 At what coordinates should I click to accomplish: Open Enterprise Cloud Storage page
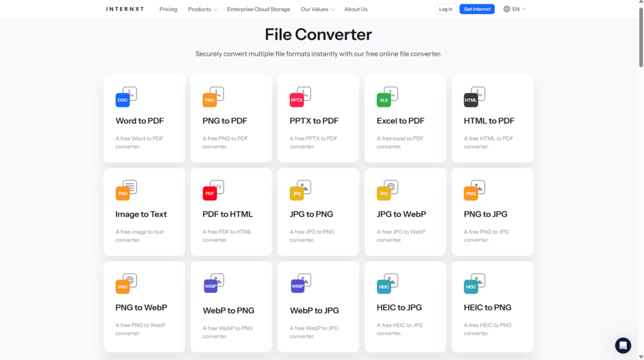[258, 9]
